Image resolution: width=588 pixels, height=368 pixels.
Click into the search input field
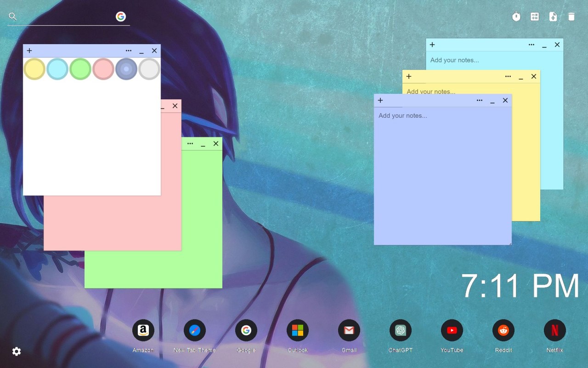67,17
